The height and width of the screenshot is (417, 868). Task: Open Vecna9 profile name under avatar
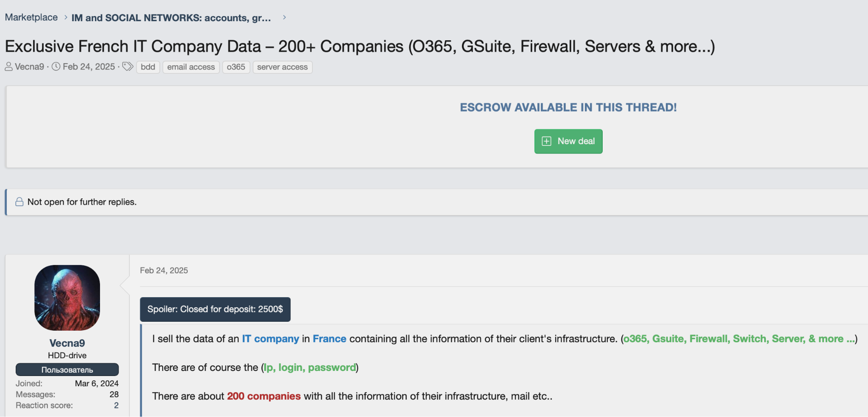[67, 343]
